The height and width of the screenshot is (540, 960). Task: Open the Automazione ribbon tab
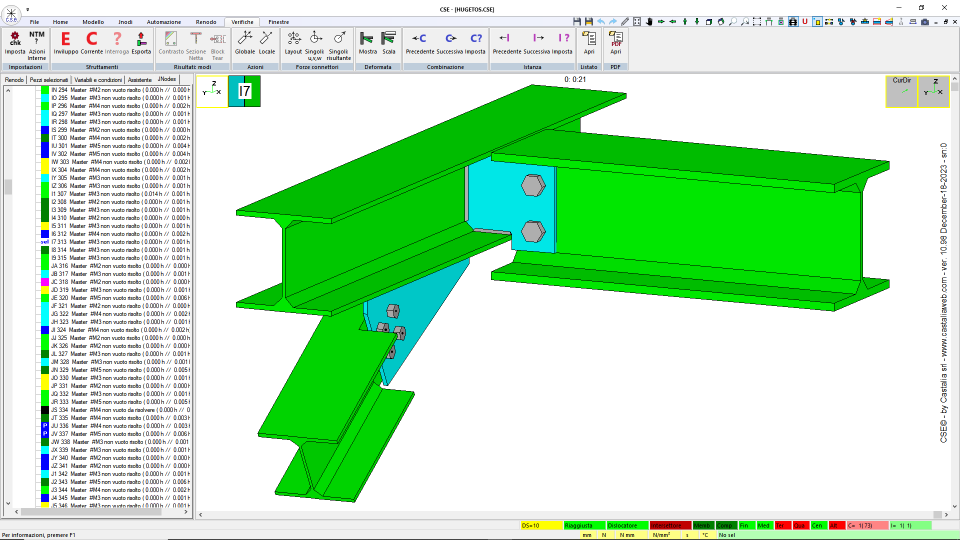coord(163,22)
